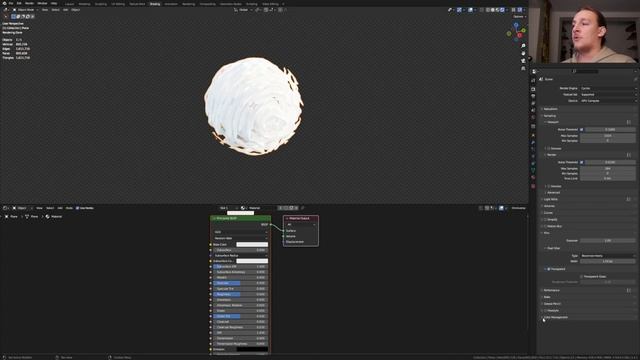The image size is (640, 360).
Task: Toggle the Render Noise Threshold checkbox
Action: (582, 162)
